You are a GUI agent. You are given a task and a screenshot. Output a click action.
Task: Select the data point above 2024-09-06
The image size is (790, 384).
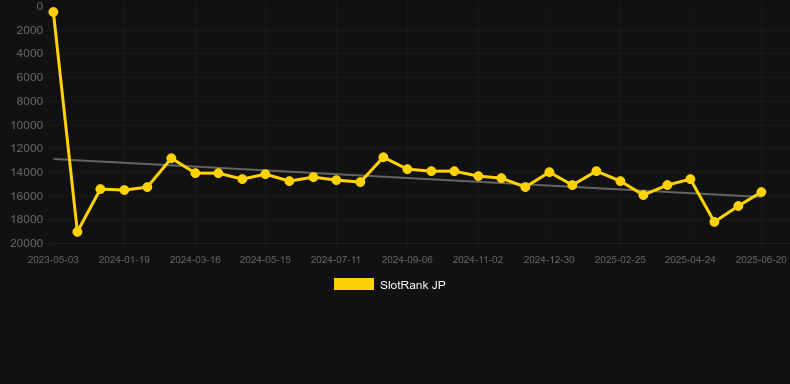point(407,169)
